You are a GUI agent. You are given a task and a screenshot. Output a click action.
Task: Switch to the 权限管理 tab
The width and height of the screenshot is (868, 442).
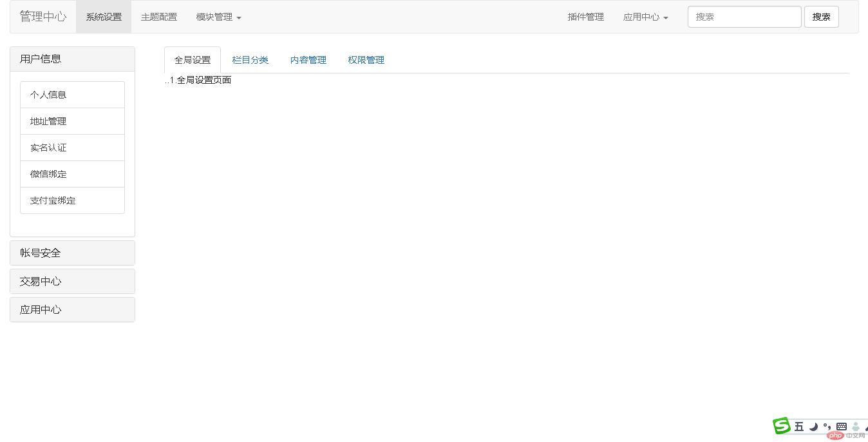tap(366, 59)
